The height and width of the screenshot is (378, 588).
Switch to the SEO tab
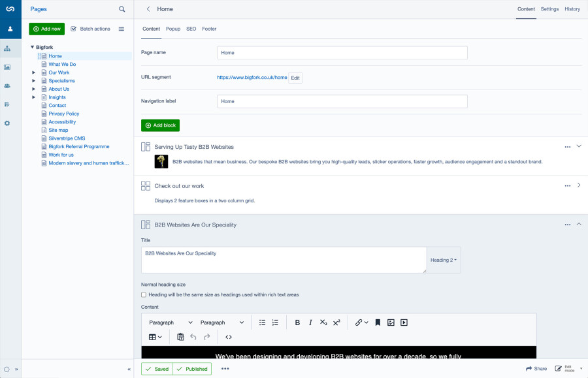coord(191,29)
